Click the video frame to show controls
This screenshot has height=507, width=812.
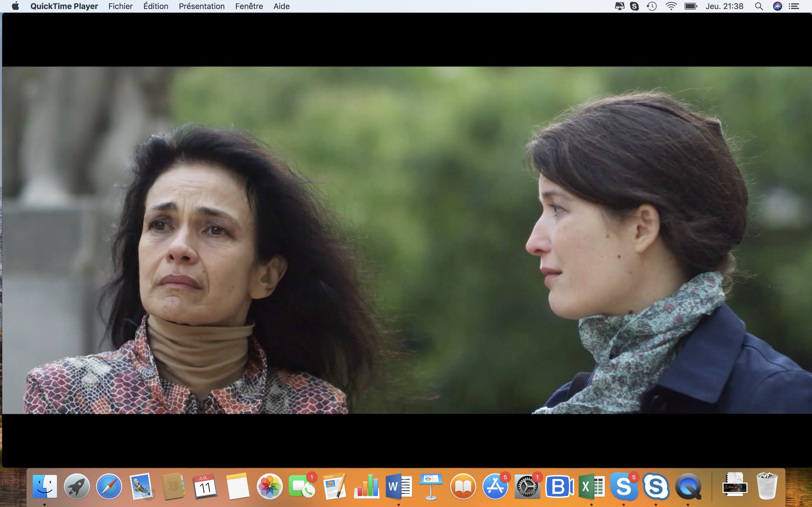click(406, 240)
